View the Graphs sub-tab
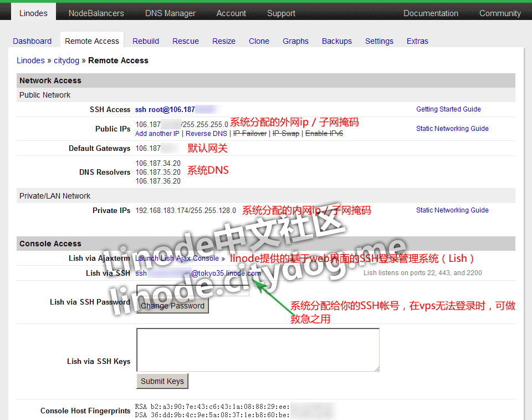Screen dimensions: 532x420 (x=295, y=41)
